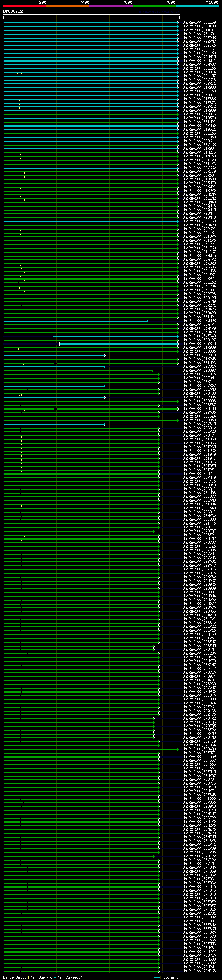The height and width of the screenshot is (980, 222).
Task: Select hit label UniRef100_Q23959
Action: click(x=199, y=420)
